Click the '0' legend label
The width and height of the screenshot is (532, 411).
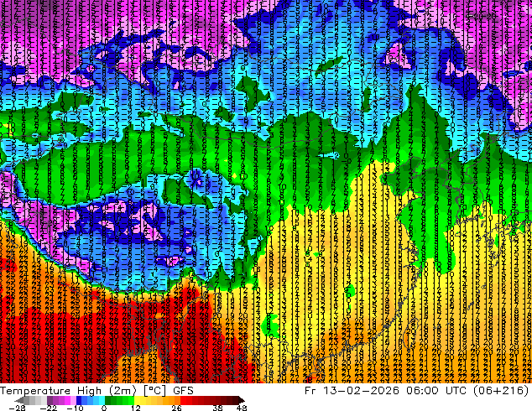point(104,408)
